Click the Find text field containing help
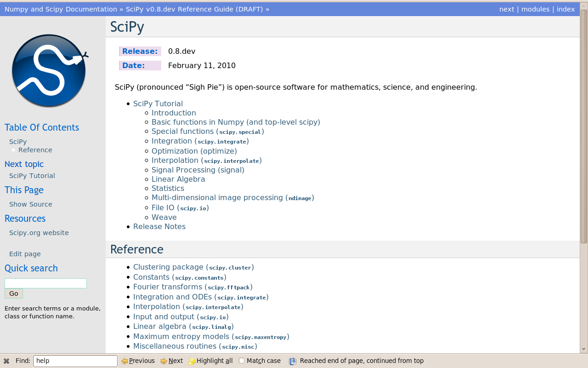The image size is (588, 368). point(75,361)
